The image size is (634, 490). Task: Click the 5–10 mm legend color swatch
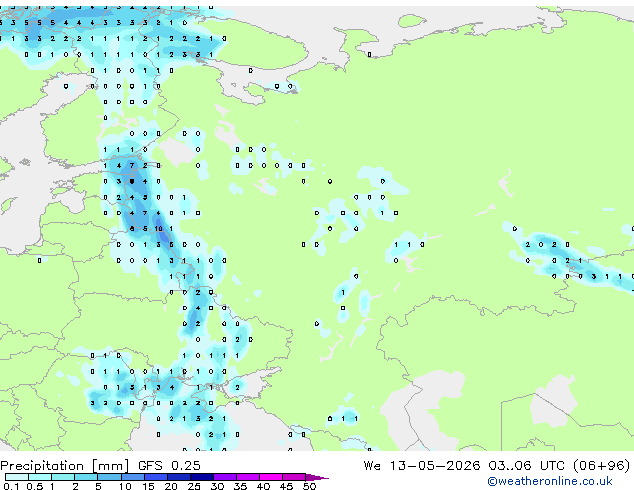pyautogui.click(x=109, y=477)
